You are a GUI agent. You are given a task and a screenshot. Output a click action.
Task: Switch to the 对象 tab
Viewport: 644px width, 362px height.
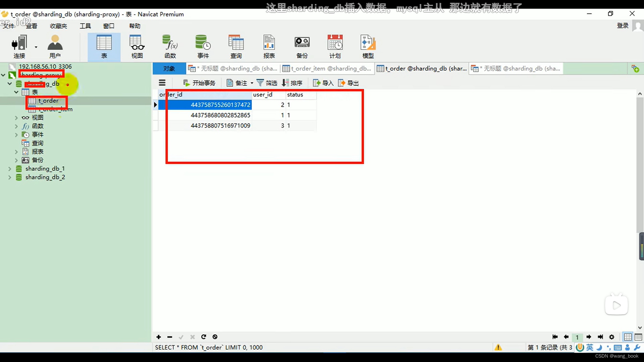(x=169, y=68)
